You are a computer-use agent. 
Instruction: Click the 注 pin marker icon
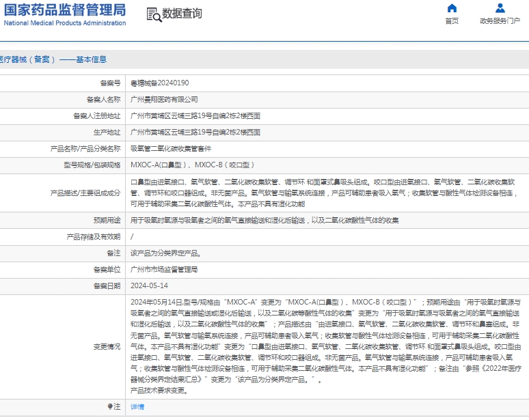click(x=110, y=406)
